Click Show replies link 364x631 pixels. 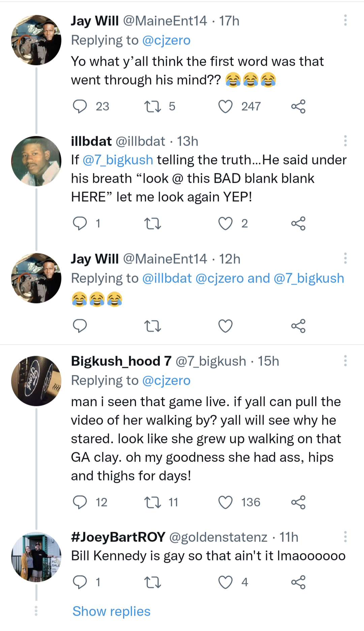pyautogui.click(x=111, y=611)
